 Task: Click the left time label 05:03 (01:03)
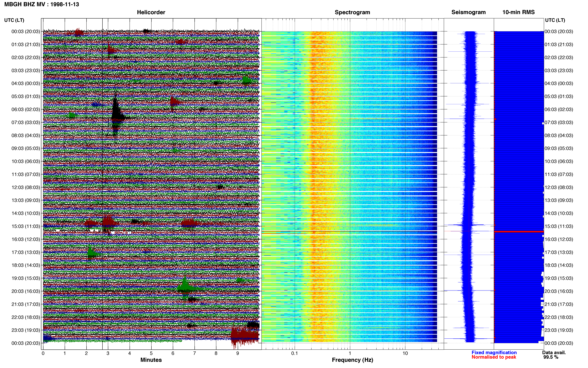[26, 96]
